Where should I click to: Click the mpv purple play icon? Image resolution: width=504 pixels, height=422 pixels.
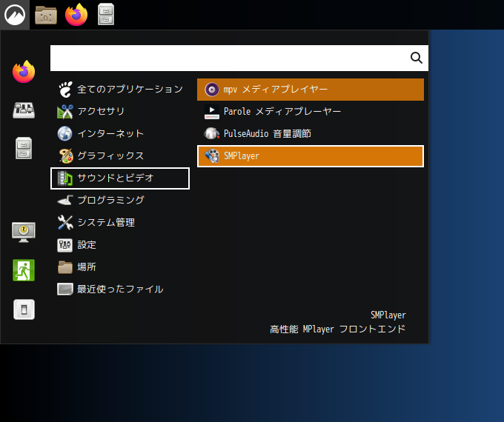tap(212, 90)
